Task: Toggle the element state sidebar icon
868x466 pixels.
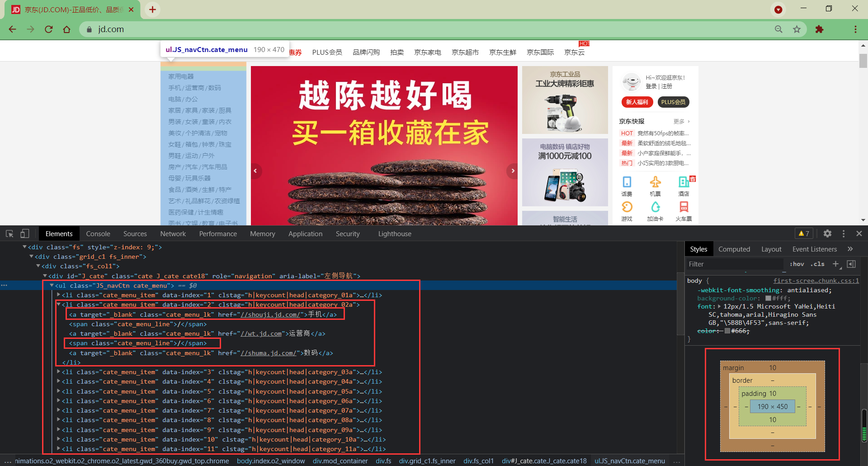Action: [852, 264]
